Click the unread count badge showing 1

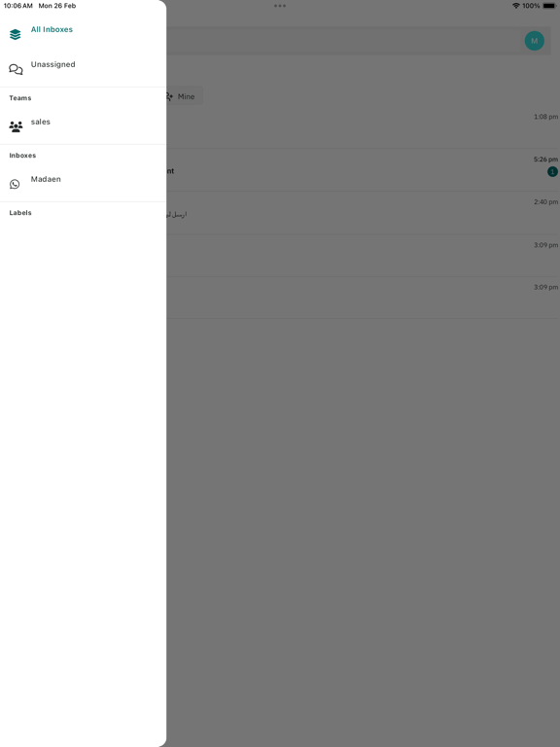pyautogui.click(x=552, y=171)
